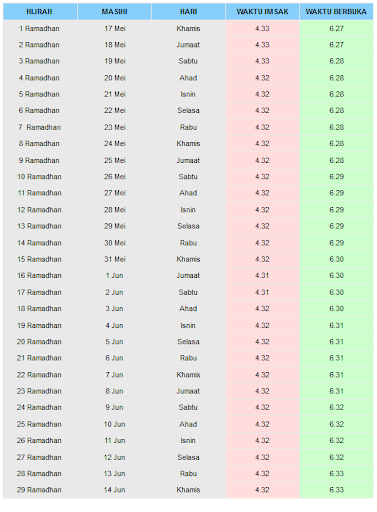
Task: Select berbuka time 6.33 for 29 Ramadhan
Action: pos(336,490)
